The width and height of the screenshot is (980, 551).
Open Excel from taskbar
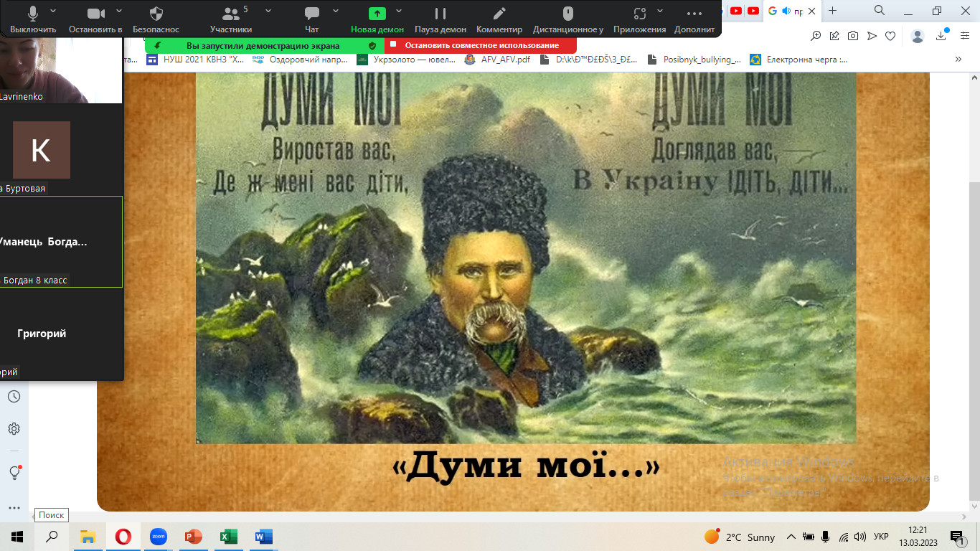point(228,537)
